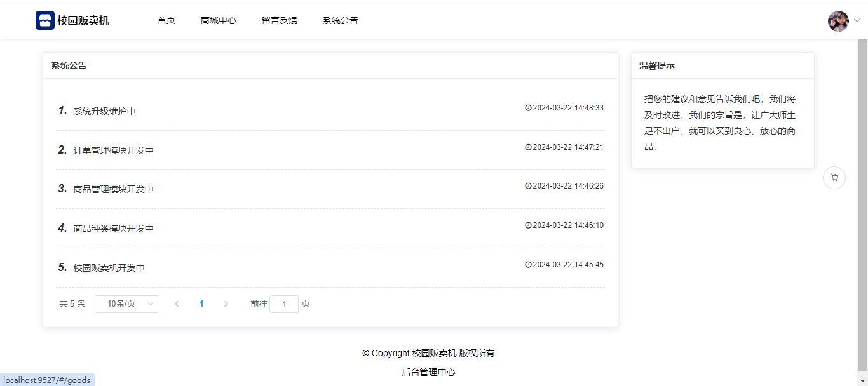Click the user avatar picture
The image size is (868, 386).
tap(838, 21)
